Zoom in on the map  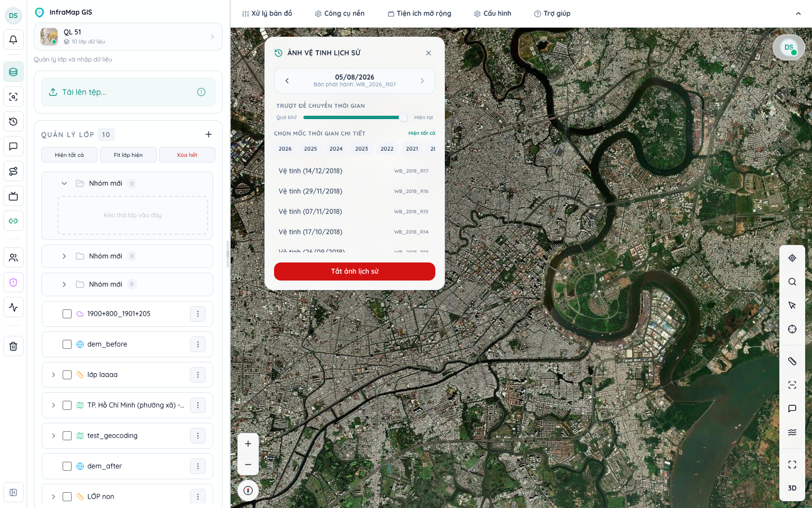tap(248, 444)
